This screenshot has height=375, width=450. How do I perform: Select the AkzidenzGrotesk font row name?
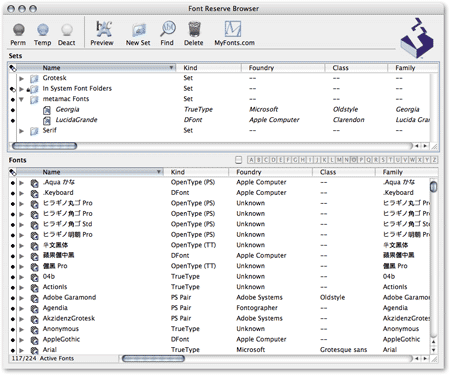[x=69, y=319]
